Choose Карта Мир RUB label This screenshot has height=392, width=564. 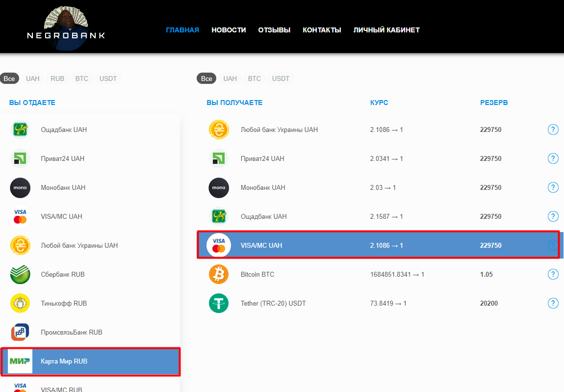point(64,361)
